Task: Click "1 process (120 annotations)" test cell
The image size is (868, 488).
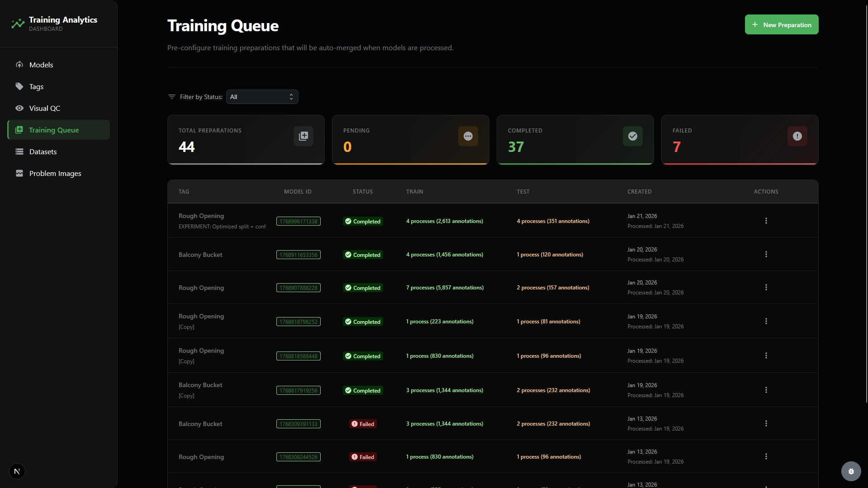Action: [x=550, y=255]
